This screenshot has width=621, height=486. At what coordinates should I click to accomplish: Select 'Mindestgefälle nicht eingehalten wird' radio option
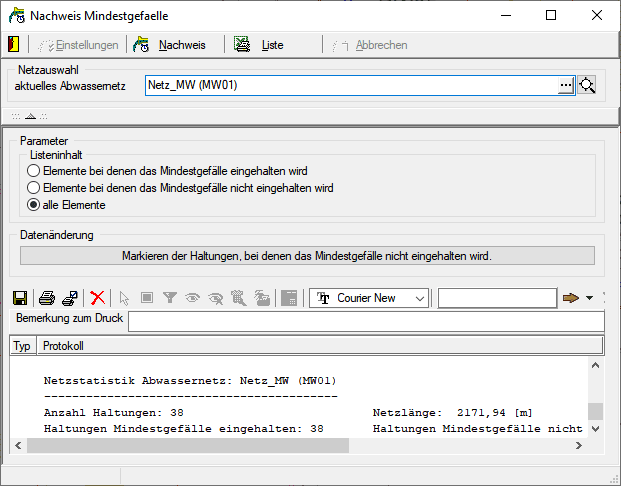tap(33, 188)
